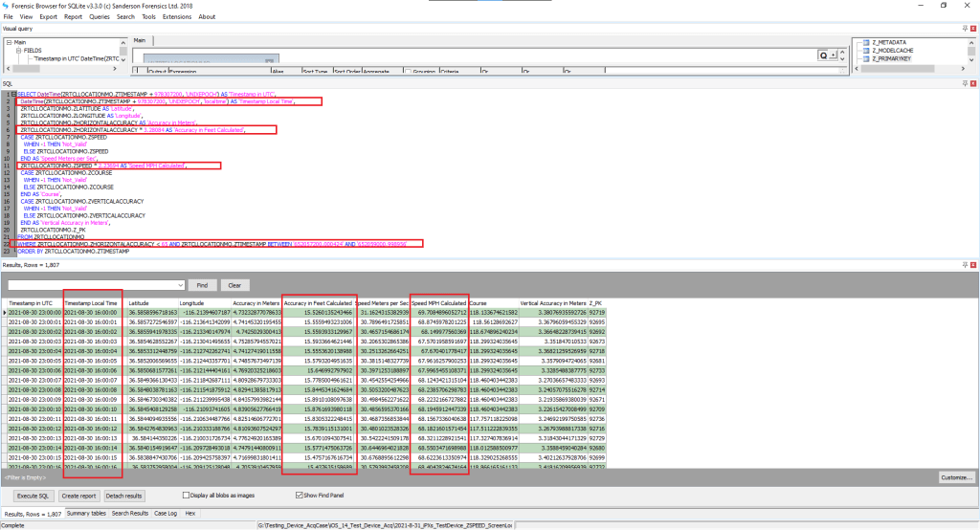Image resolution: width=980 pixels, height=530 pixels.
Task: Collapse the FIELDS tree node
Action: 16,51
